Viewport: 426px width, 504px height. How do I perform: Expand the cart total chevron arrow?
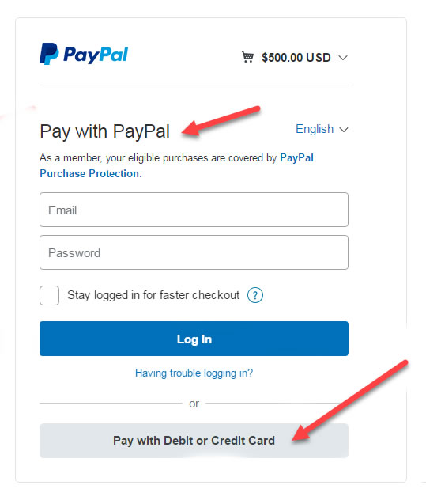343,58
